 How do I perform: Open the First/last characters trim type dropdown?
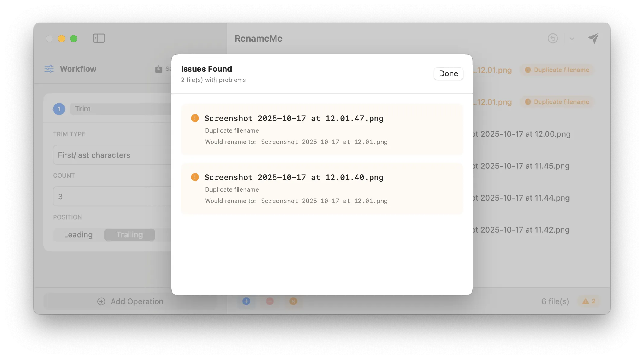(112, 155)
